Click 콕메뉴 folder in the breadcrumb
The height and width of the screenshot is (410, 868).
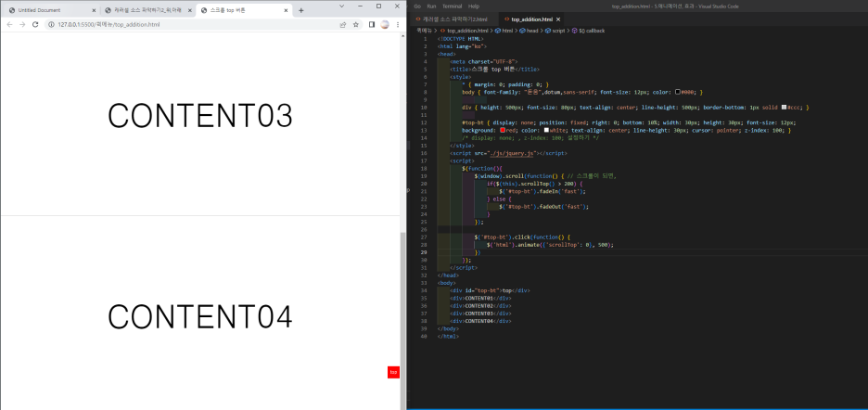(x=424, y=31)
